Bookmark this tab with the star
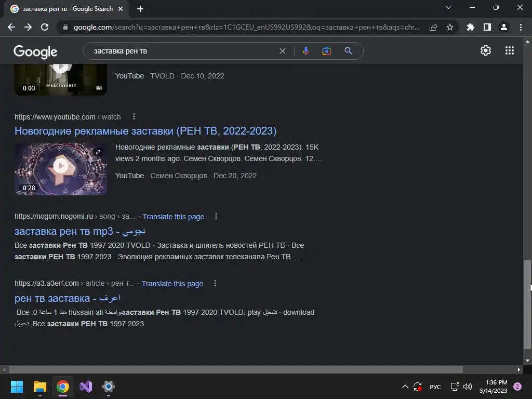The height and width of the screenshot is (399, 532). [x=449, y=27]
